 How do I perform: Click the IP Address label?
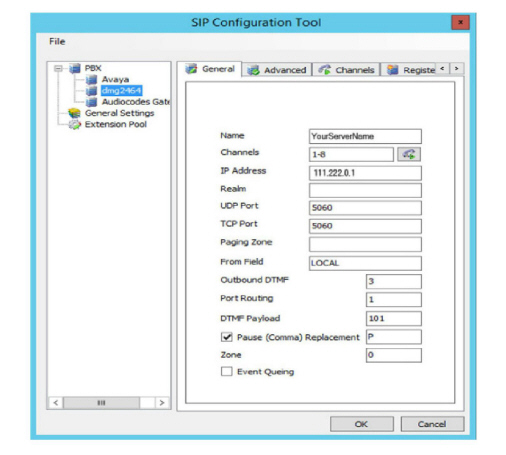click(243, 171)
